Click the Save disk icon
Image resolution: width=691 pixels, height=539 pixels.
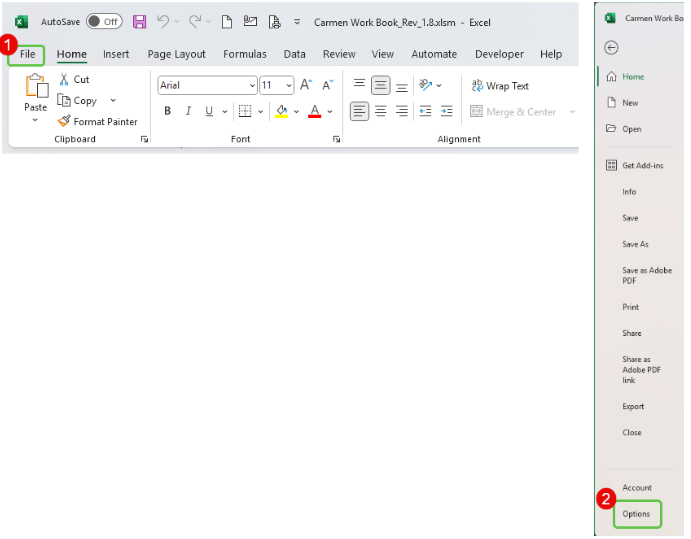click(139, 21)
